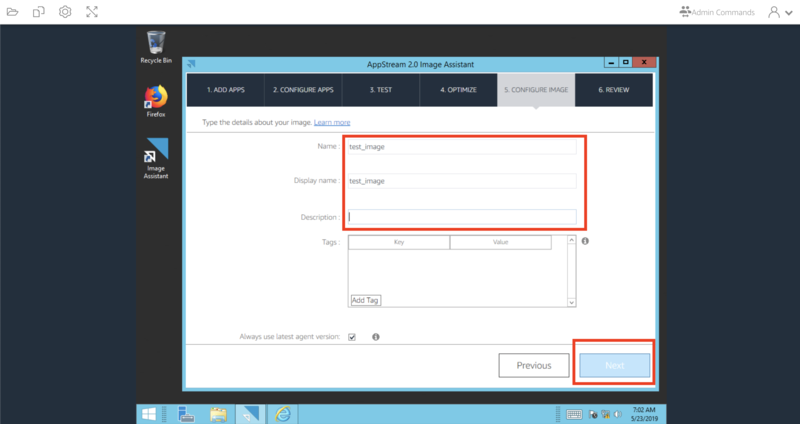
Task: Toggle fullscreen with the expand arrows icon
Action: point(92,12)
